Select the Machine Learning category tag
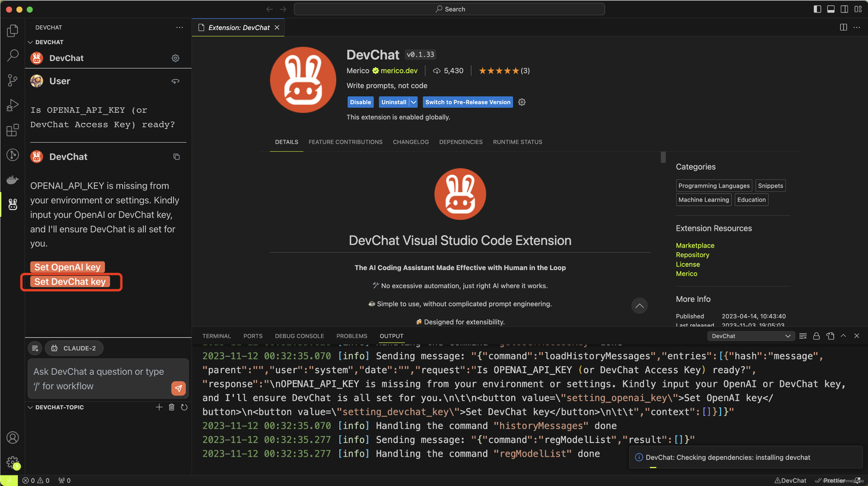Viewport: 868px width, 486px height. (x=703, y=199)
